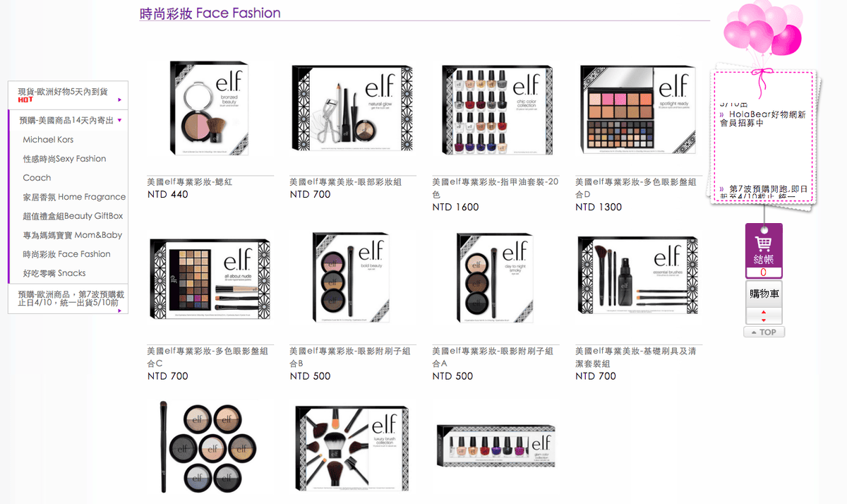
Task: Click the red down arrow under 購物車
Action: 764,320
